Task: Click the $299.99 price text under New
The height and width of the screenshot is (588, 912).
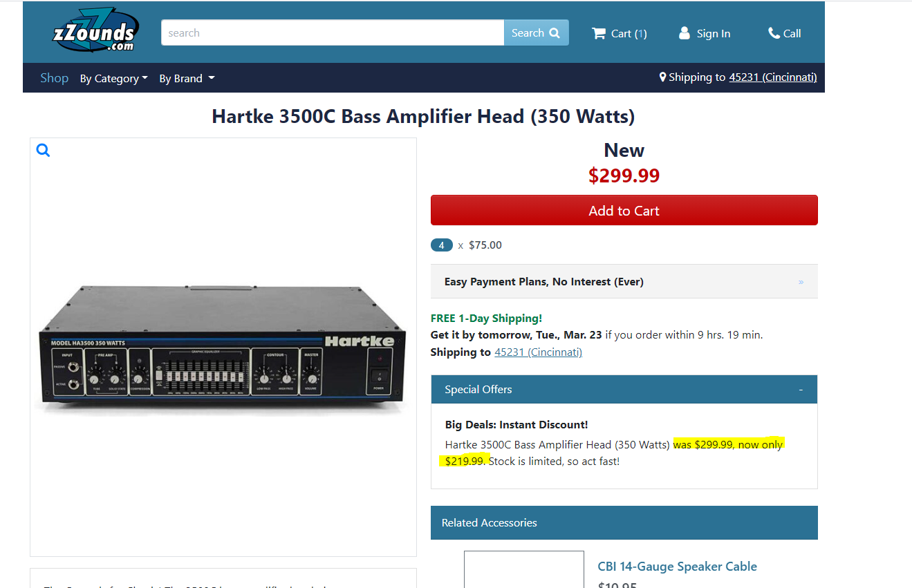Action: click(x=624, y=176)
